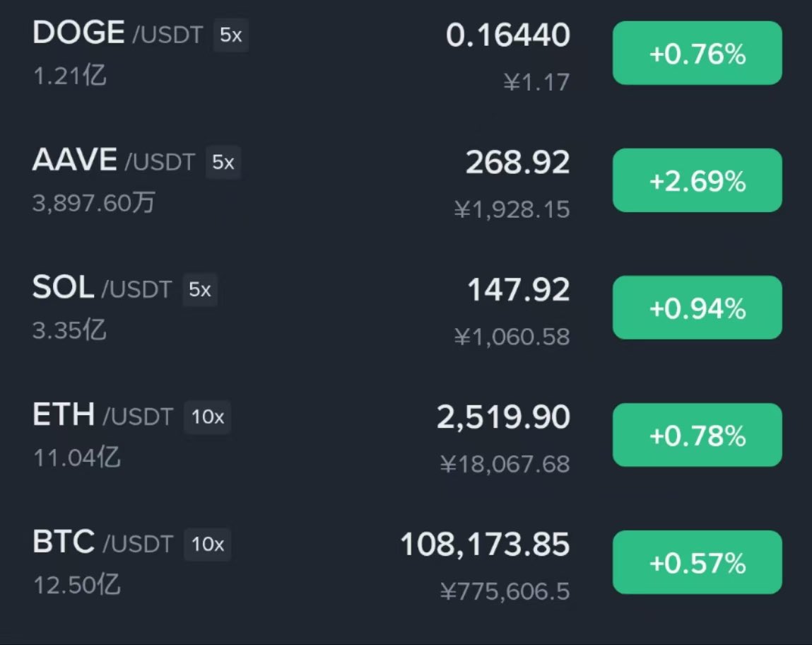The height and width of the screenshot is (645, 812).
Task: Tap the AAVE +2.69% change button
Action: (x=697, y=180)
